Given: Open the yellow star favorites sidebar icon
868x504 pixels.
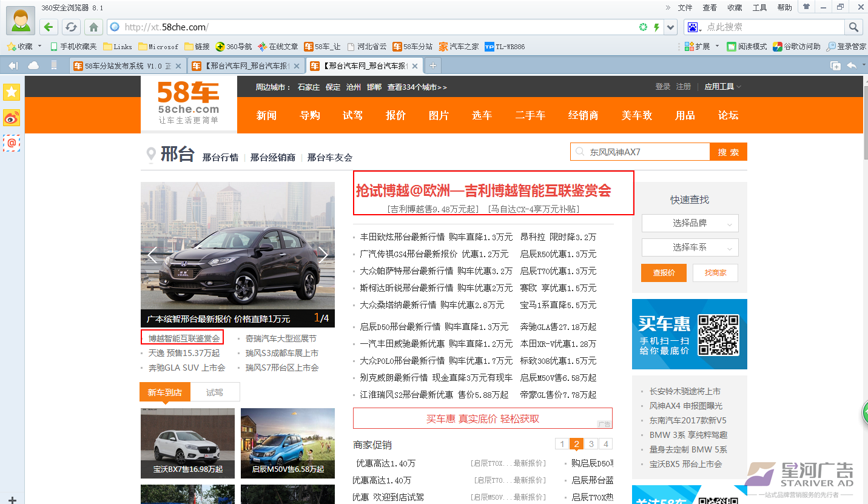Looking at the screenshot, I should click(12, 92).
